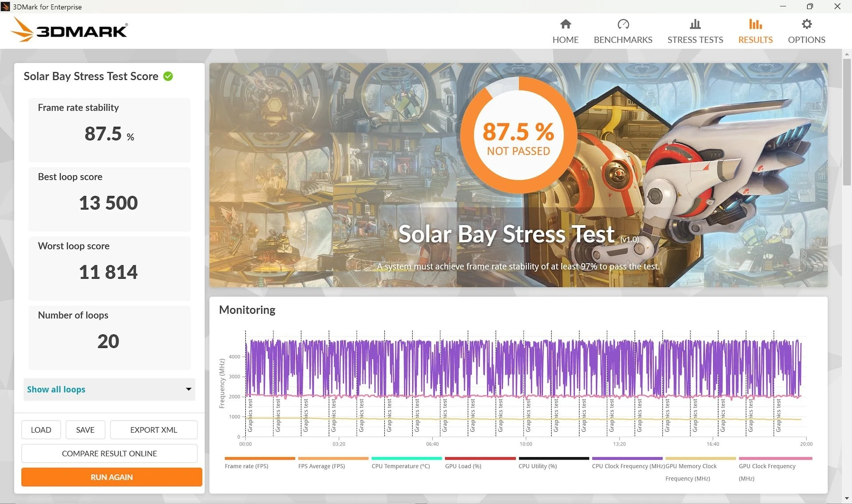Click the Stress Tests bar chart icon
This screenshot has width=852, height=504.
click(x=695, y=24)
